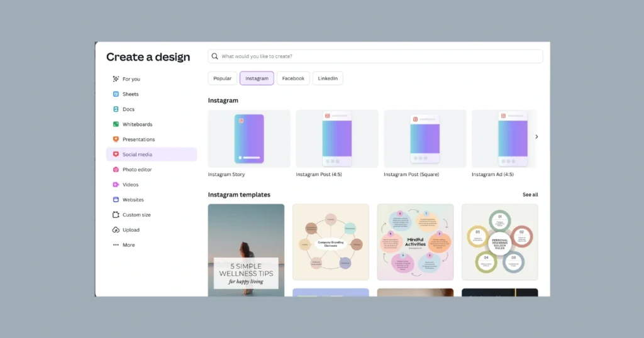
Task: Open the Photo editor icon
Action: coord(116,170)
